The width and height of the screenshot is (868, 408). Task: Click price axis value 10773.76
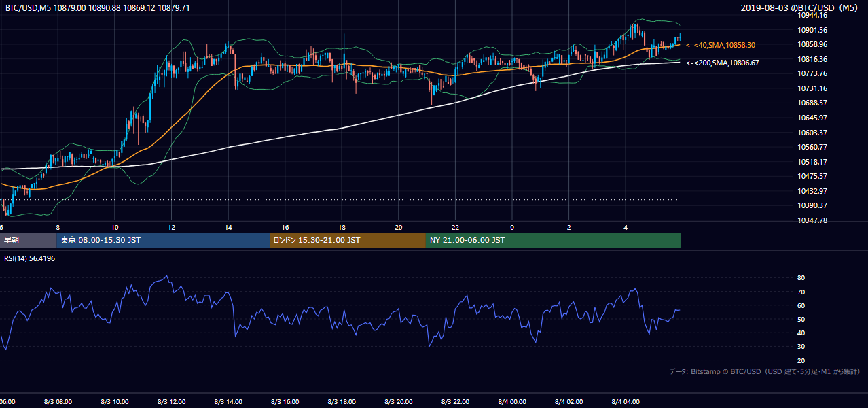(812, 73)
